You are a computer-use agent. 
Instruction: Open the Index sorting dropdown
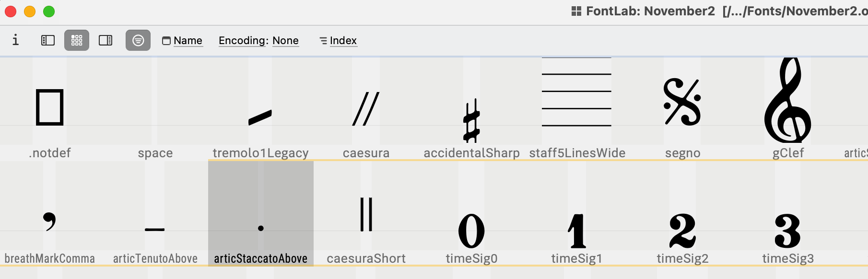339,41
